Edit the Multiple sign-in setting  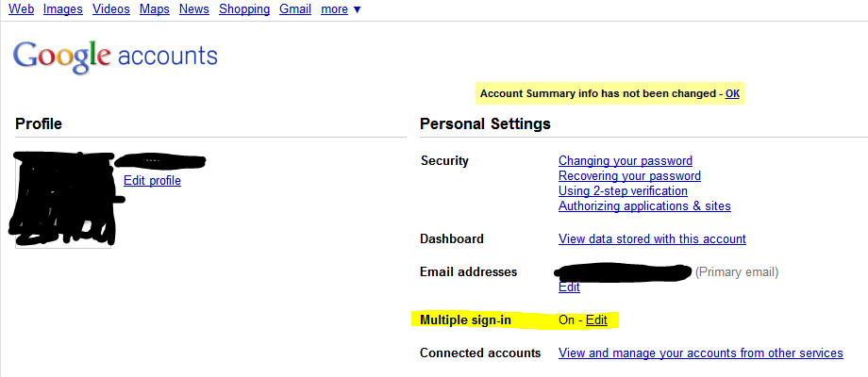(596, 320)
